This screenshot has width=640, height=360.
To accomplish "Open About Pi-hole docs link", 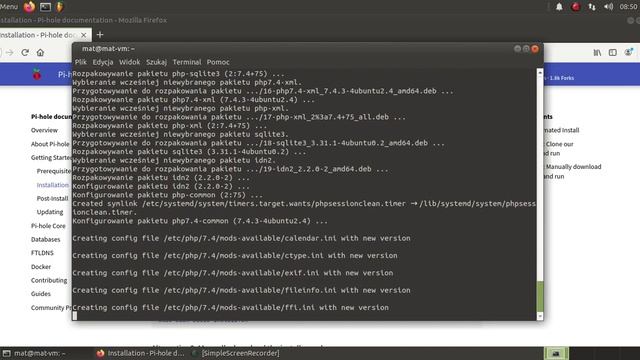I will coord(50,144).
